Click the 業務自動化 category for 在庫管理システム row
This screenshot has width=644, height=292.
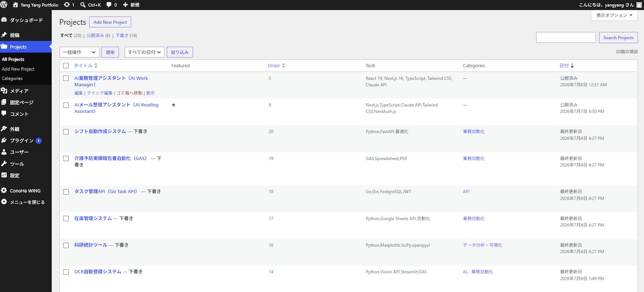[x=473, y=218]
